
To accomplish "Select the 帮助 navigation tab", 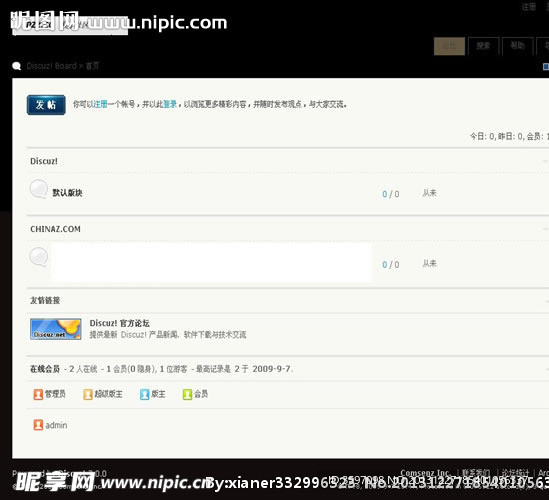I will click(x=517, y=46).
